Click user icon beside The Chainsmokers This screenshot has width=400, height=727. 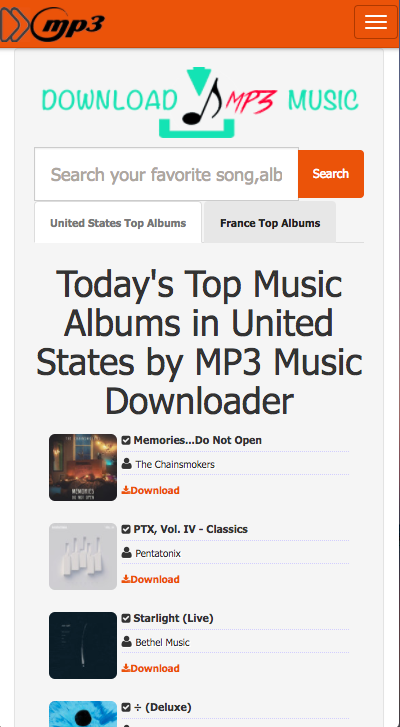[126, 464]
